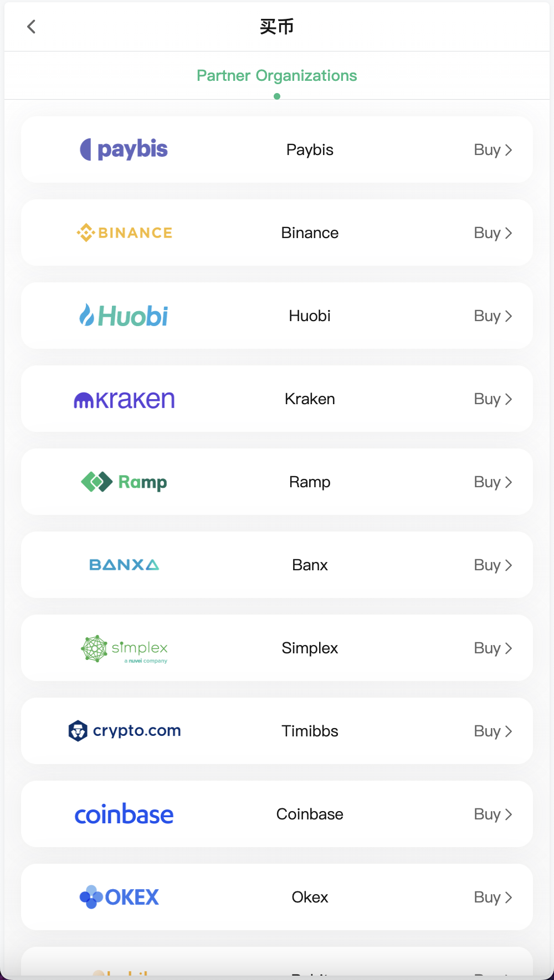Screen dimensions: 554x980
Task: Click the green dot tab indicator
Action: click(x=277, y=96)
